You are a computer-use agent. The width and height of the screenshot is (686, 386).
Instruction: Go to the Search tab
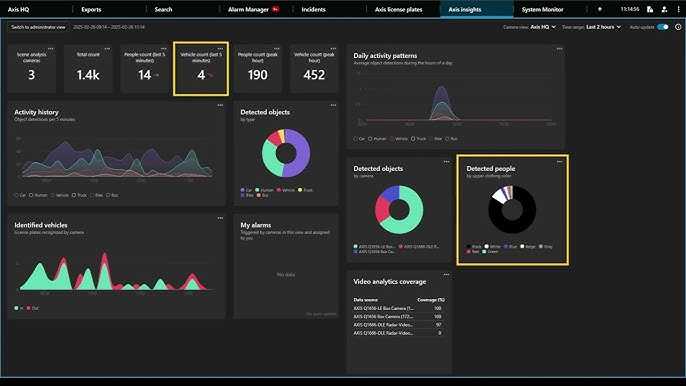coord(163,9)
